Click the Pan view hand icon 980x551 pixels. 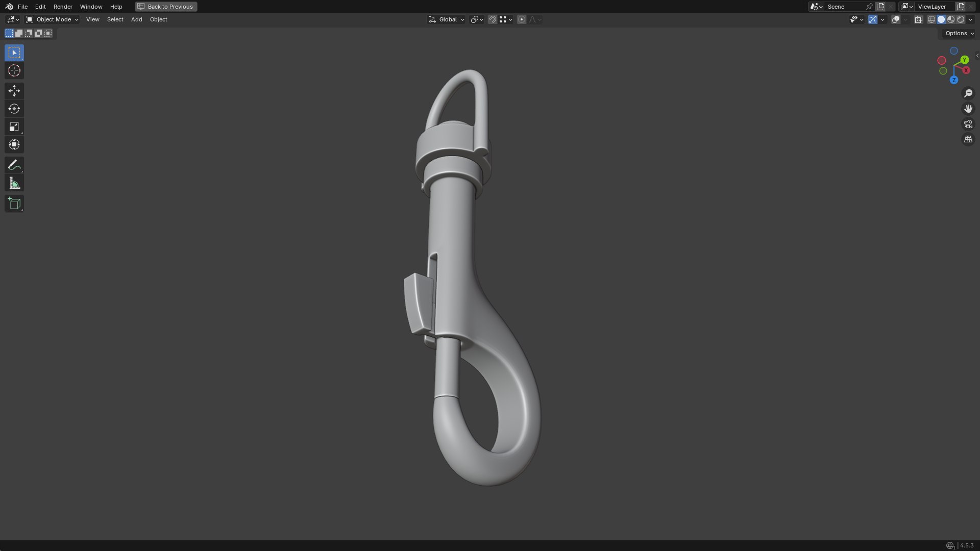click(x=968, y=109)
